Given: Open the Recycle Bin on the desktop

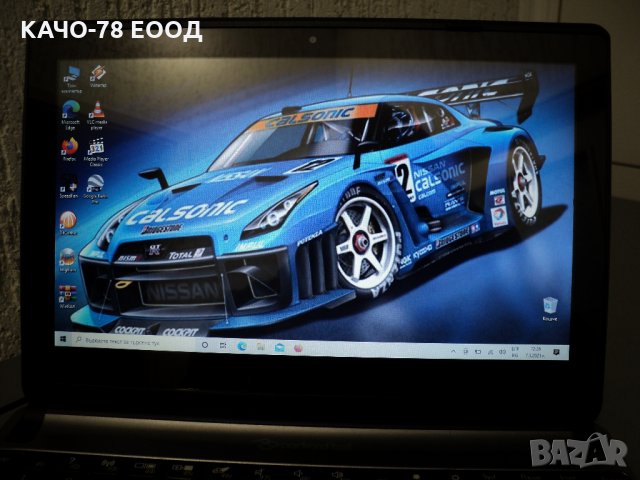Looking at the screenshot, I should point(550,309).
